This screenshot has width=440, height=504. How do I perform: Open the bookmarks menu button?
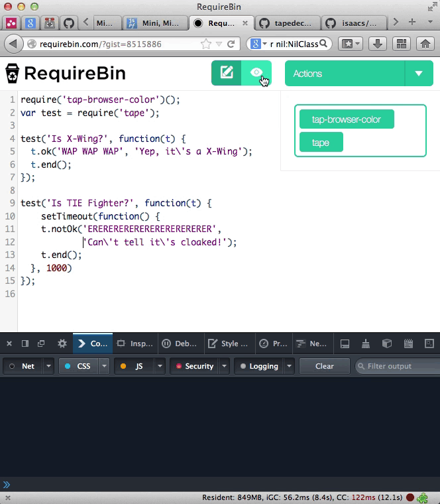(351, 44)
